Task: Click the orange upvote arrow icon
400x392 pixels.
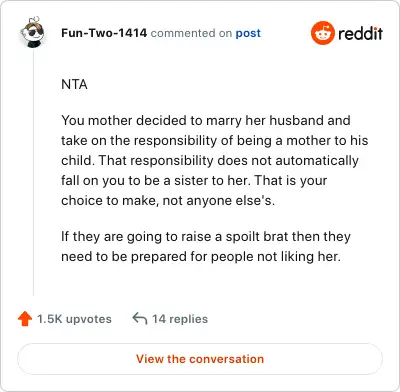Action: click(25, 319)
